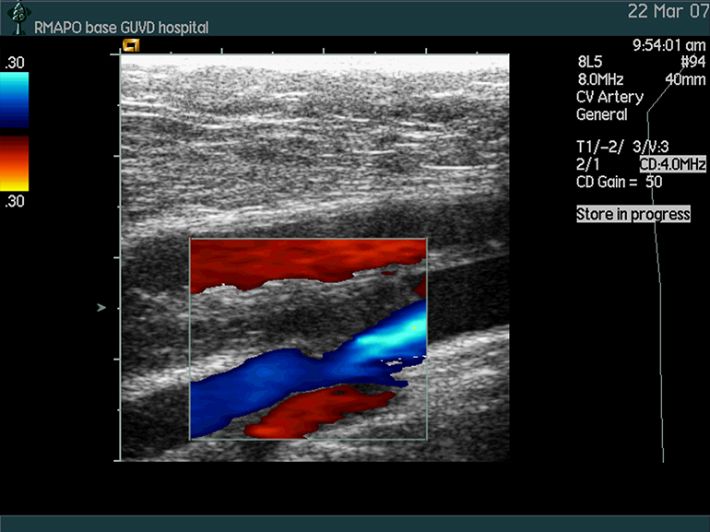Click the lower .30 velocity scale value
710x532 pixels.
point(14,201)
